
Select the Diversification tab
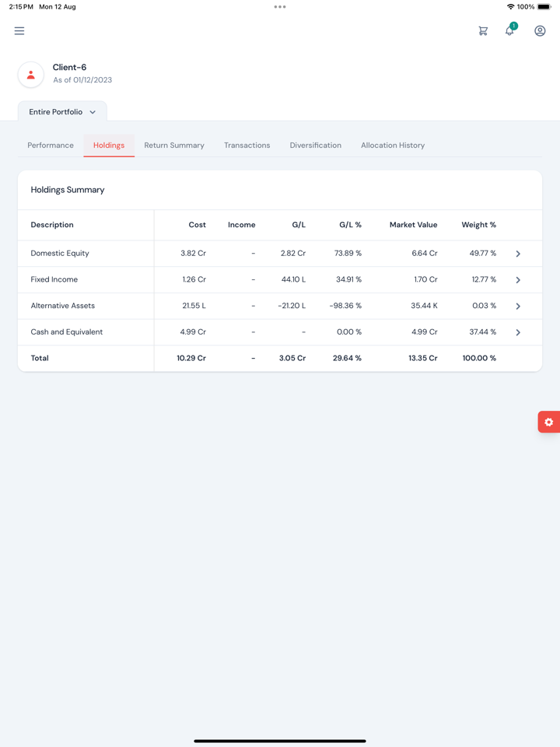coord(315,146)
